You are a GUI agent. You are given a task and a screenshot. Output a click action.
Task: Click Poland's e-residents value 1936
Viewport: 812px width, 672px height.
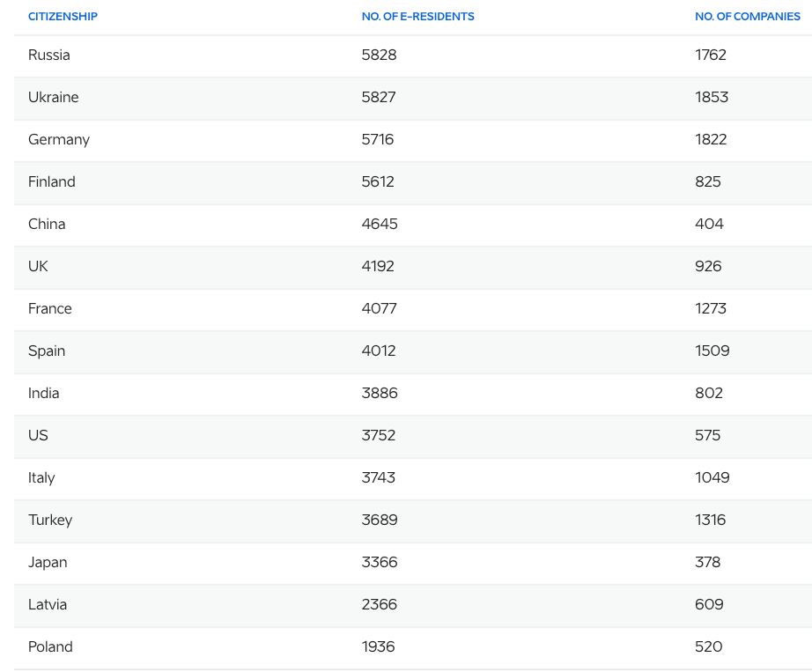378,646
